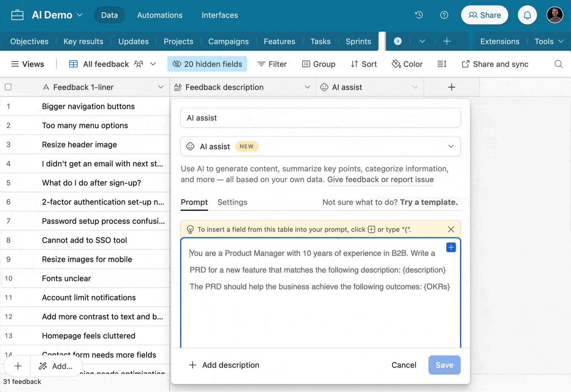The width and height of the screenshot is (571, 392).
Task: Open Tools dropdown menu
Action: (549, 41)
